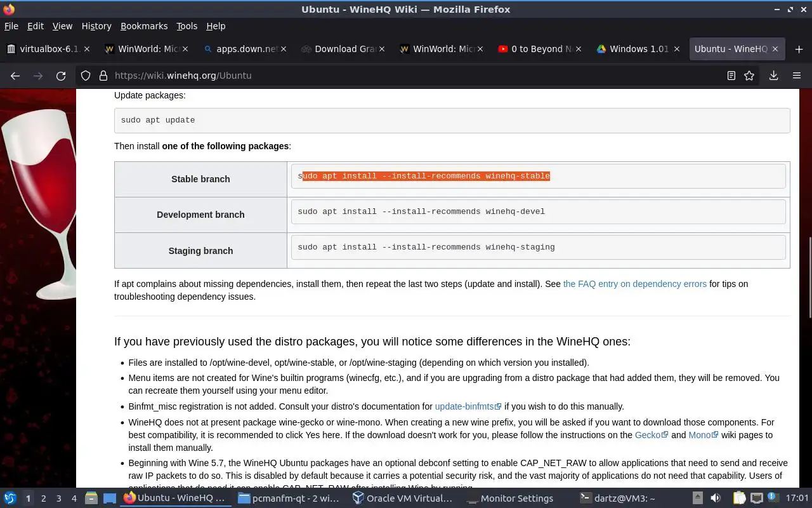The image size is (812, 508).
Task: Open the Bookmarks menu
Action: pyautogui.click(x=144, y=26)
